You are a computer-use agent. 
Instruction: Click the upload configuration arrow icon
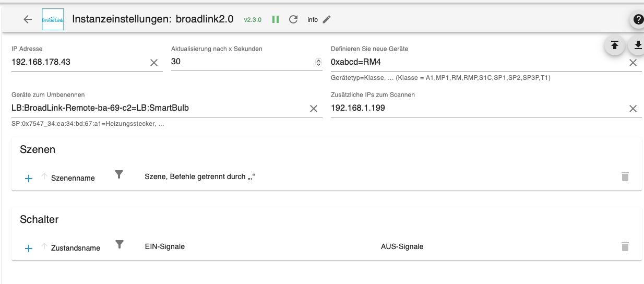(615, 45)
